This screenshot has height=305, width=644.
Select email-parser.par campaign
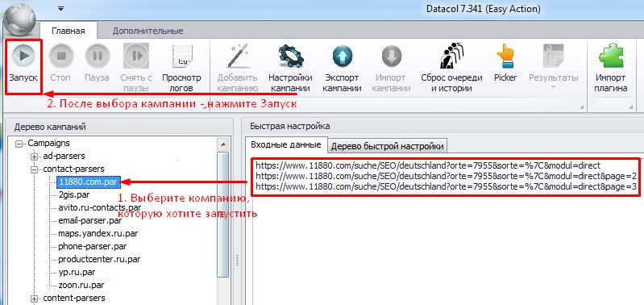[x=89, y=221]
